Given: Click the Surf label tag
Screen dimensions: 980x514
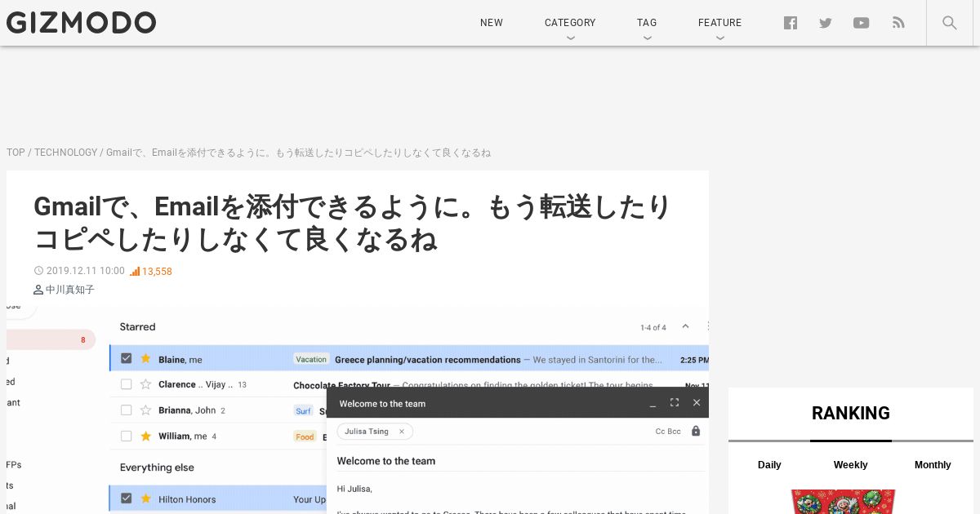Looking at the screenshot, I should 304,411.
